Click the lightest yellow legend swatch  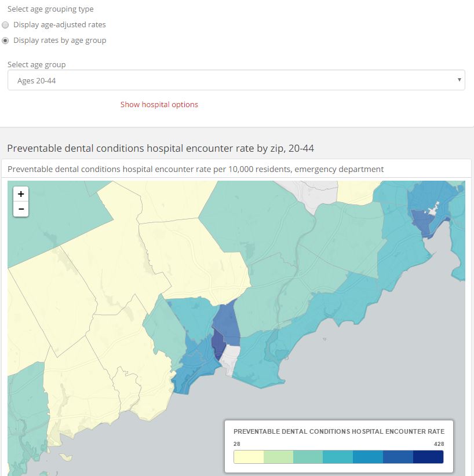[x=249, y=457]
